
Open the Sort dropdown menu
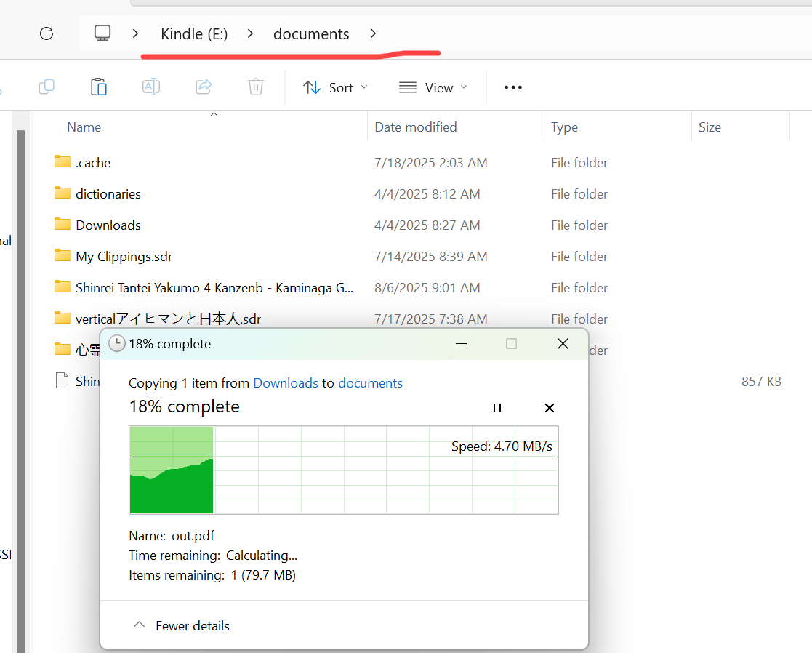click(335, 87)
